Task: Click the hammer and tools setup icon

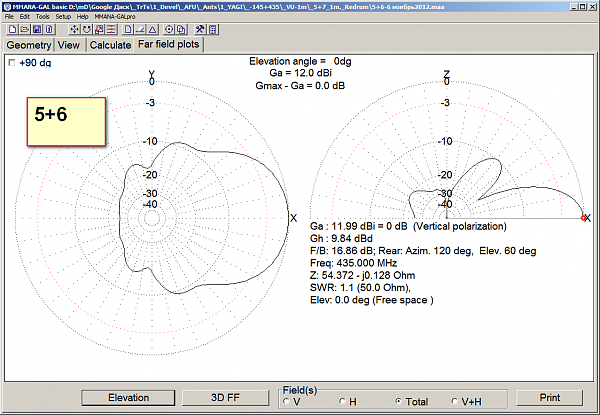Action: click(x=200, y=29)
